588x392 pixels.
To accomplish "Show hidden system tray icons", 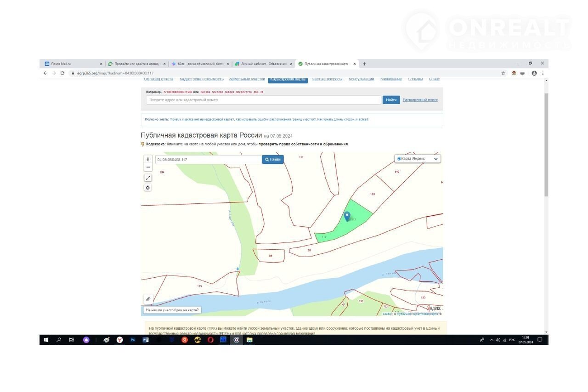I will [x=491, y=340].
